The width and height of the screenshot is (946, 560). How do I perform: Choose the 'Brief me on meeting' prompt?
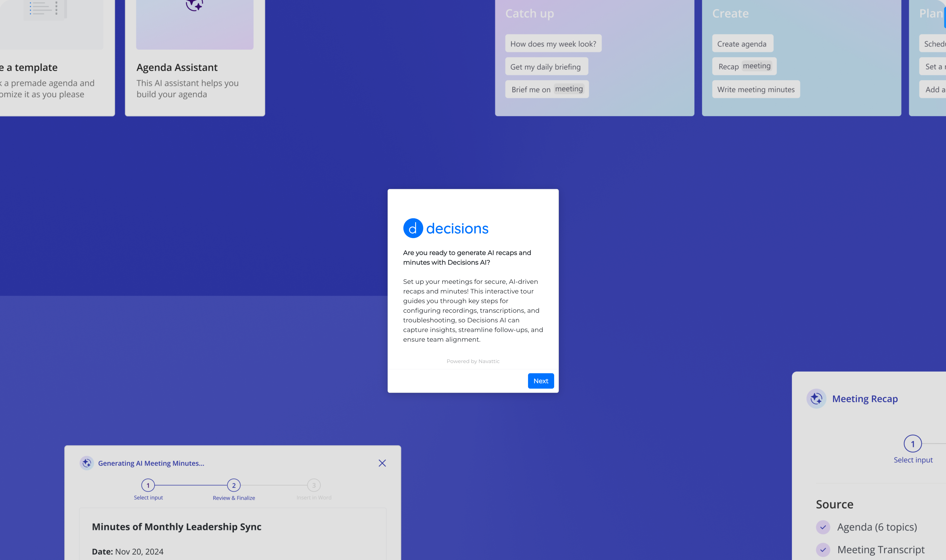pos(547,89)
